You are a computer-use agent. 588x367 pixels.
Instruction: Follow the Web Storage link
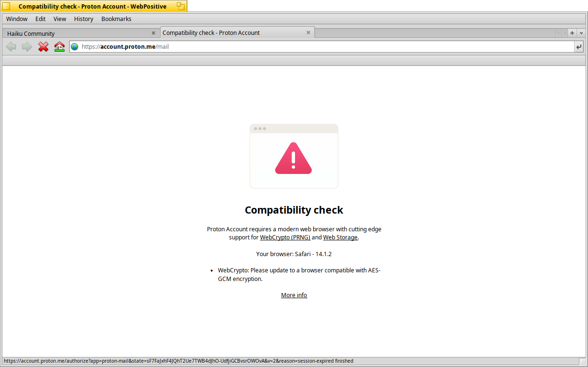tap(340, 237)
